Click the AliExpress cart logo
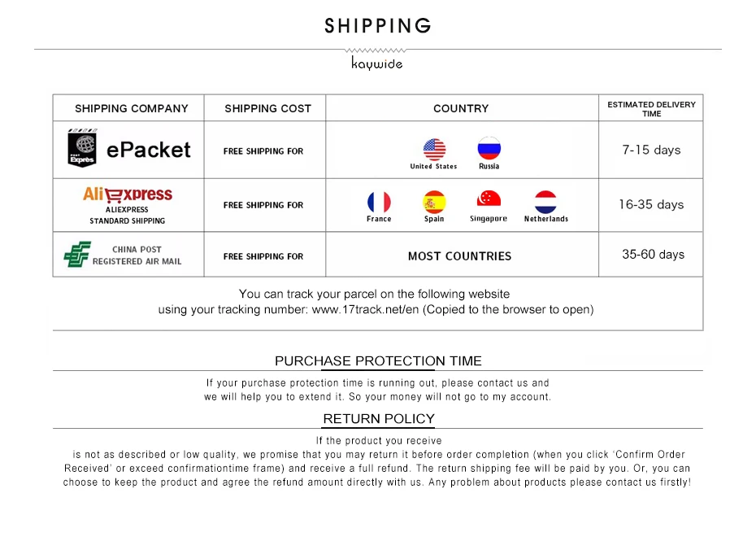Viewport: 756px width, 537px height. [128, 194]
